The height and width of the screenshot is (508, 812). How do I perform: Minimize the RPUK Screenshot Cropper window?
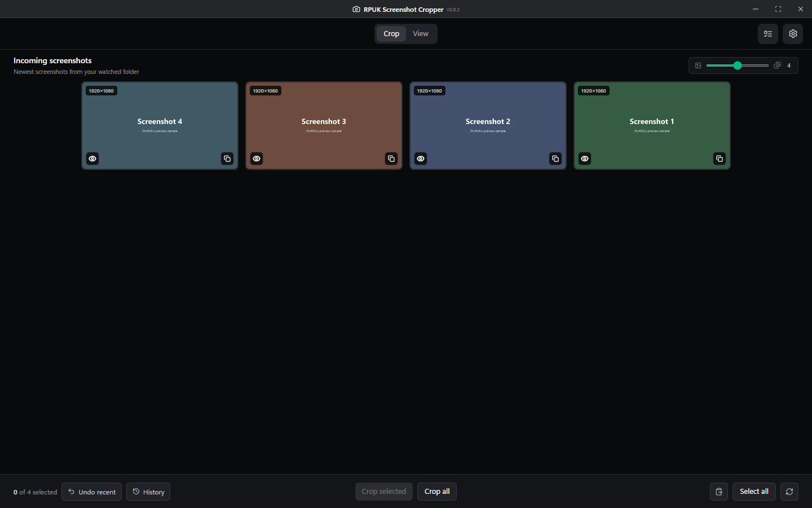coord(756,9)
